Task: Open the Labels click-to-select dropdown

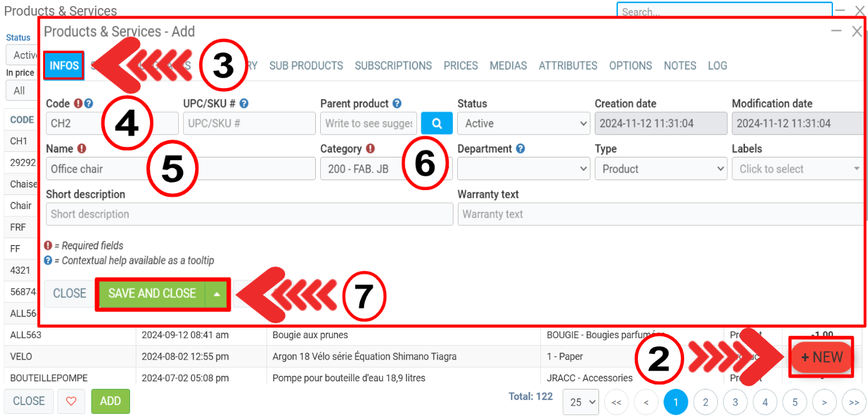Action: 797,169
